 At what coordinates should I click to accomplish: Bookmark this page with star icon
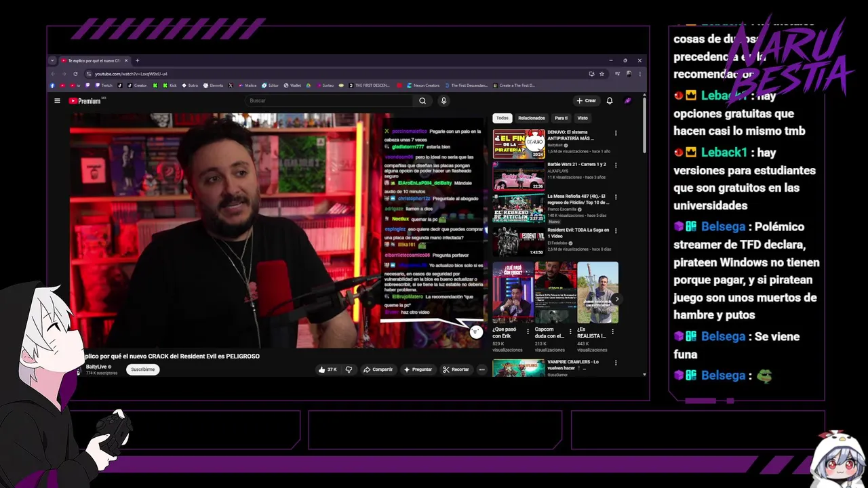[601, 74]
